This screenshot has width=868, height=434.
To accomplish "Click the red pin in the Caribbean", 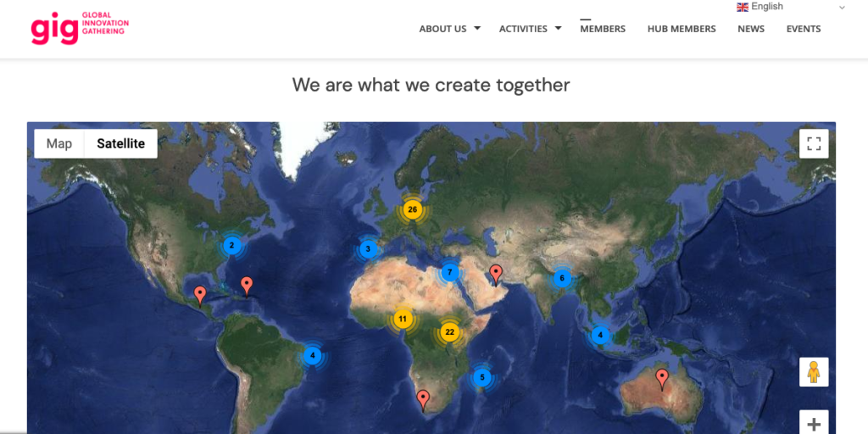I will tap(247, 287).
